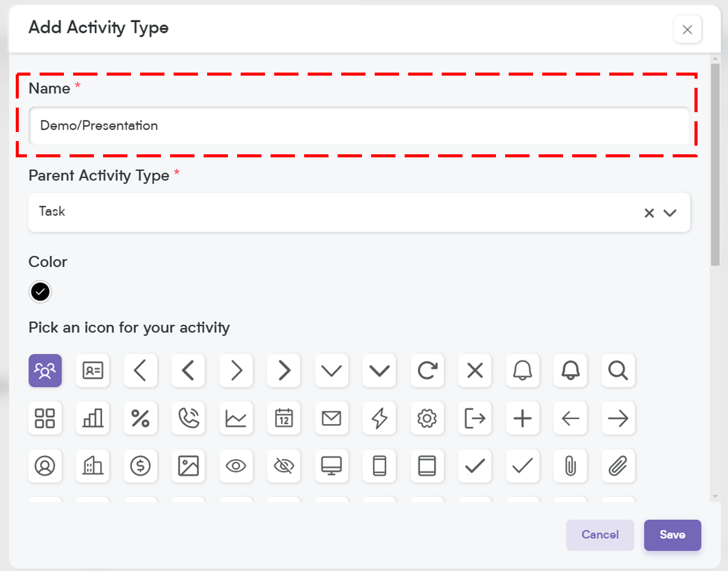Select the dollar sign coin icon
728x571 pixels.
tap(141, 466)
